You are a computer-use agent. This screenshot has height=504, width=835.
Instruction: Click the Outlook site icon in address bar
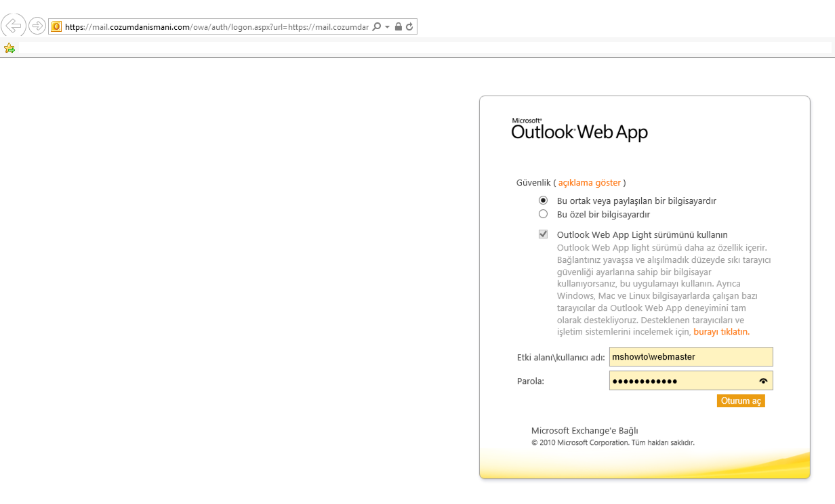tap(57, 26)
